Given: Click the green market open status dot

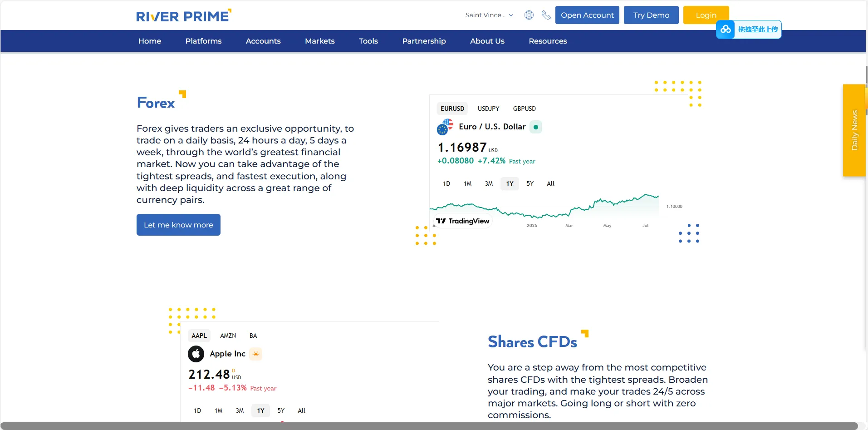Looking at the screenshot, I should (536, 127).
